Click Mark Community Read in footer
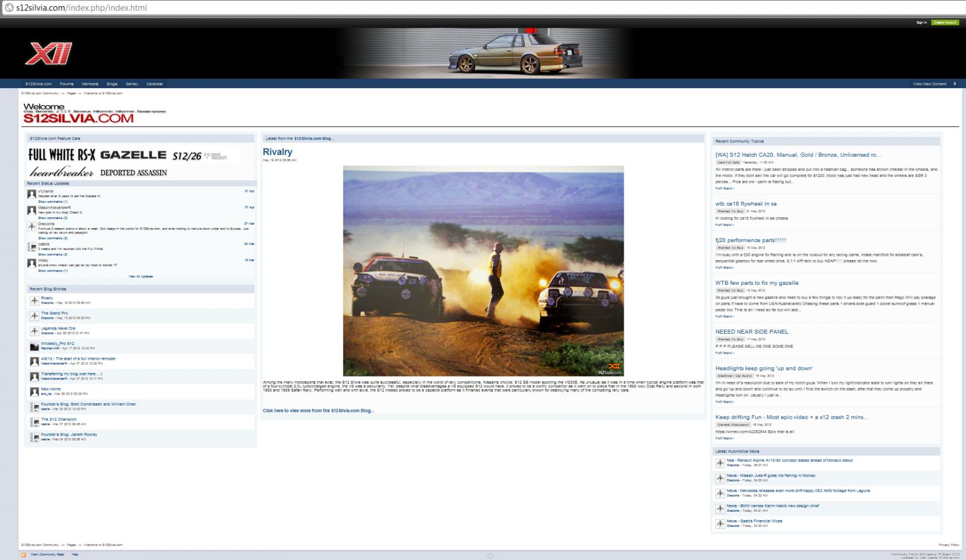The width and height of the screenshot is (966, 560). coord(47,554)
